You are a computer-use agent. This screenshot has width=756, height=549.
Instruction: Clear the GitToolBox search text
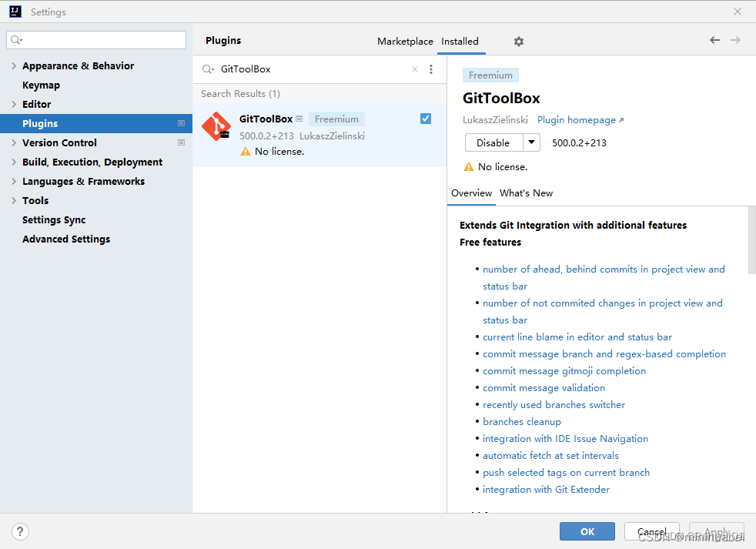pos(415,69)
